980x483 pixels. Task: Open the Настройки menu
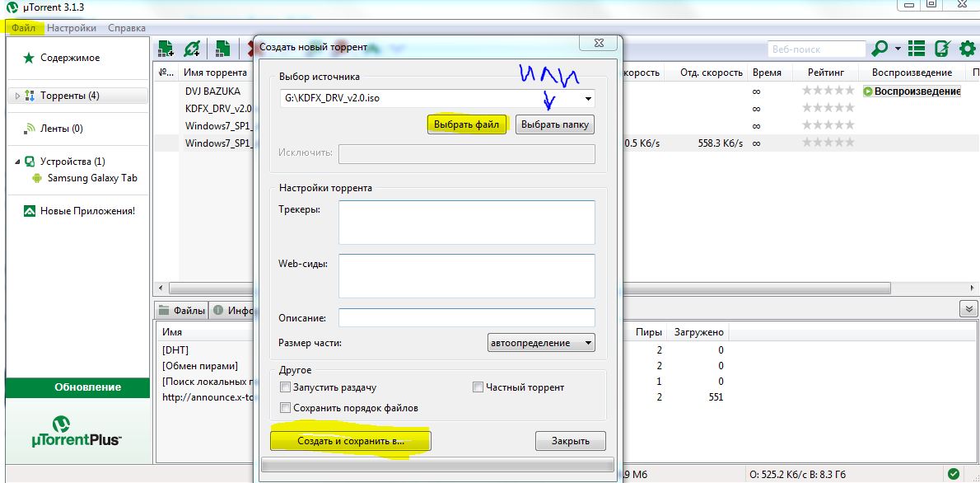point(72,28)
